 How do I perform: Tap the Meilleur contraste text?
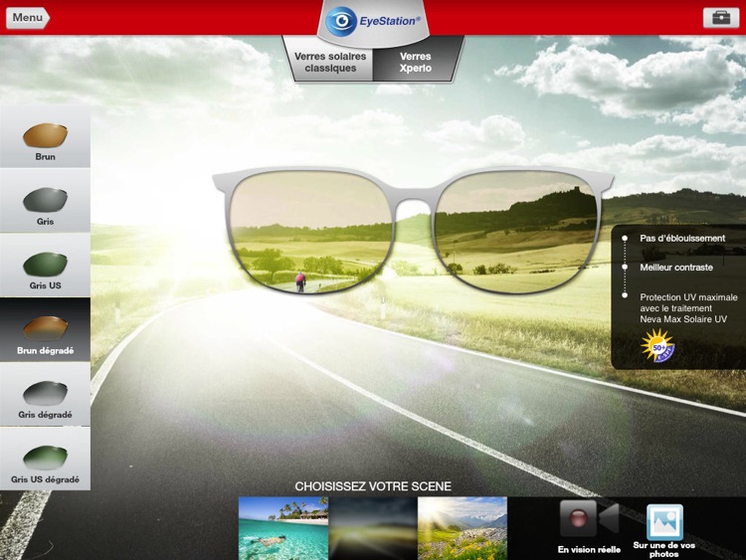pyautogui.click(x=676, y=268)
